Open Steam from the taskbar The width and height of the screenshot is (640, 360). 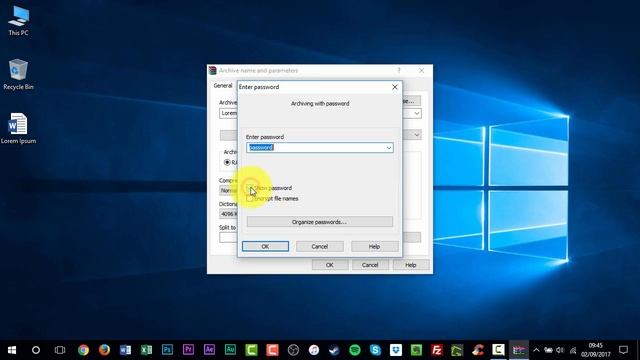(334, 350)
